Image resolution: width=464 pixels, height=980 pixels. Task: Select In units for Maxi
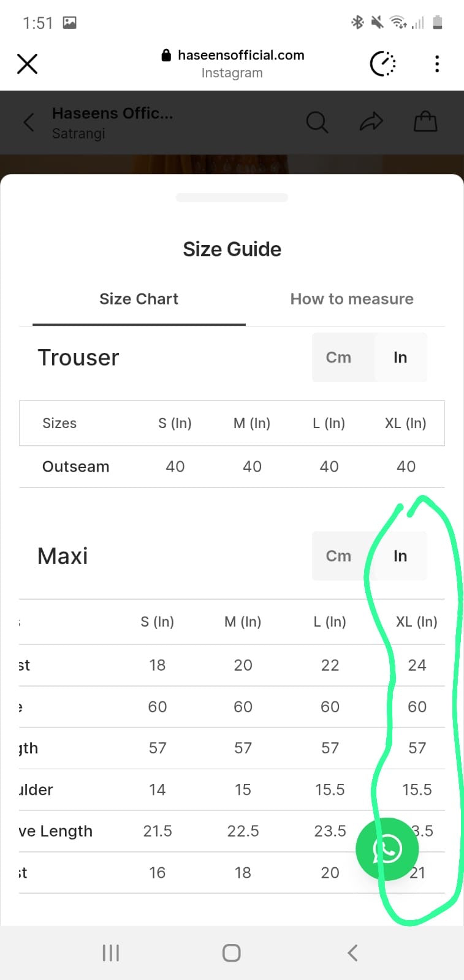[x=400, y=556]
